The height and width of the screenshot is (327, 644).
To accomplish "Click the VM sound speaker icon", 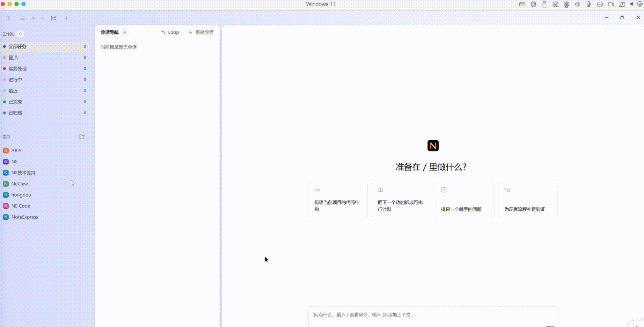I will click(577, 4).
